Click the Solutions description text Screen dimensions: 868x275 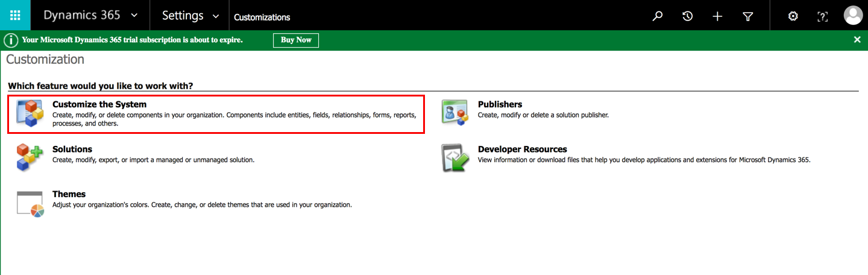click(153, 160)
